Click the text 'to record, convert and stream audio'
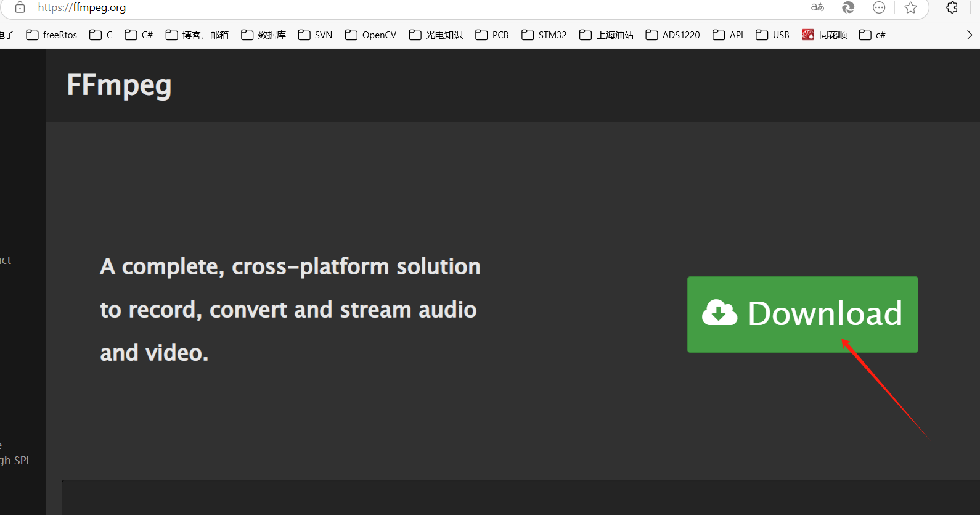The height and width of the screenshot is (515, 980). click(x=288, y=310)
